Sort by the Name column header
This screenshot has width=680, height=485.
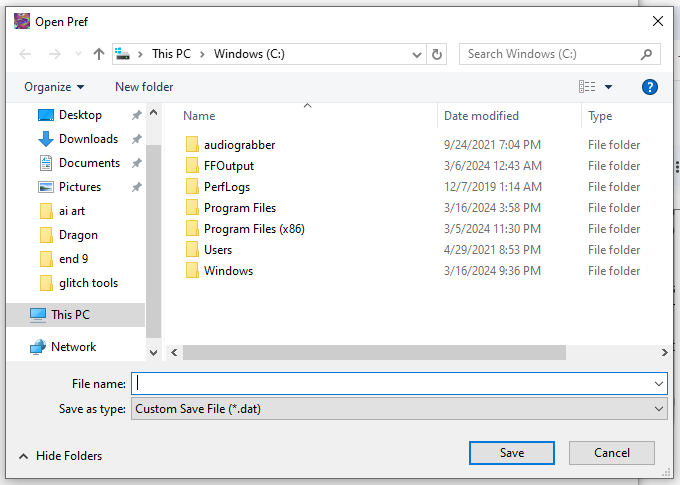click(199, 116)
